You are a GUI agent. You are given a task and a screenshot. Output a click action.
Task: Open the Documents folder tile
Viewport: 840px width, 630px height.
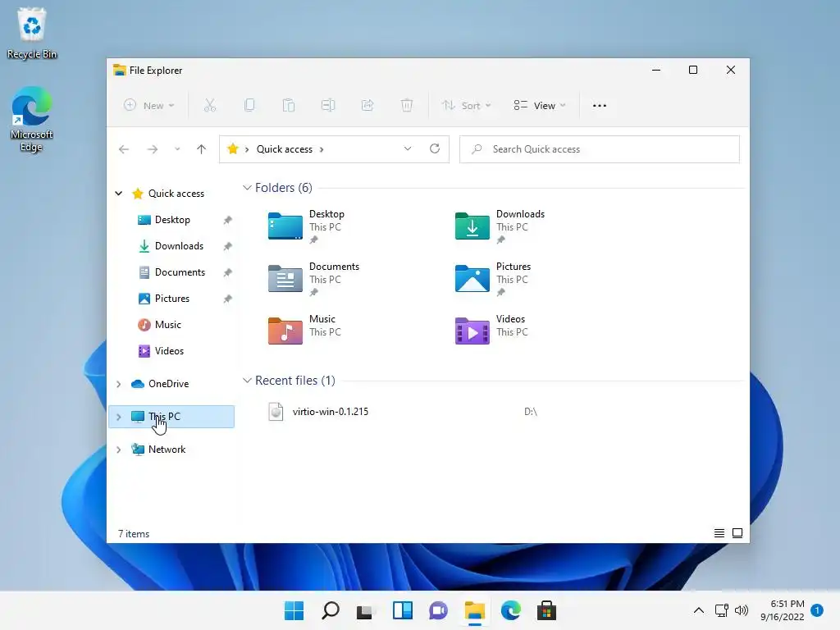tap(313, 279)
